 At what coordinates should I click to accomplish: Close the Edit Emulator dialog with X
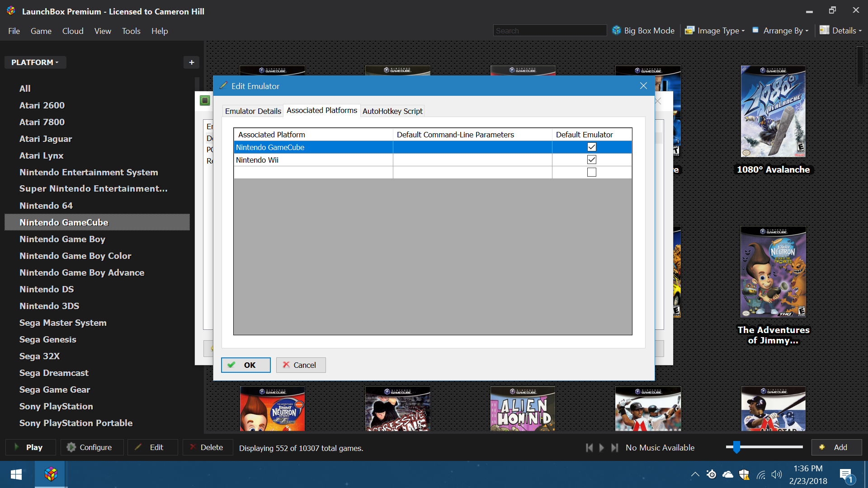(643, 86)
